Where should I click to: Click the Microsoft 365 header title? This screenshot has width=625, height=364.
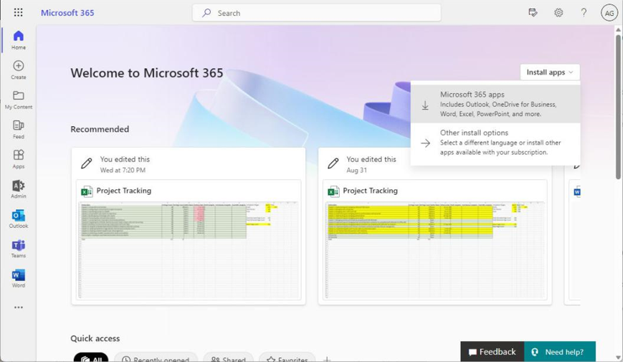tap(67, 13)
